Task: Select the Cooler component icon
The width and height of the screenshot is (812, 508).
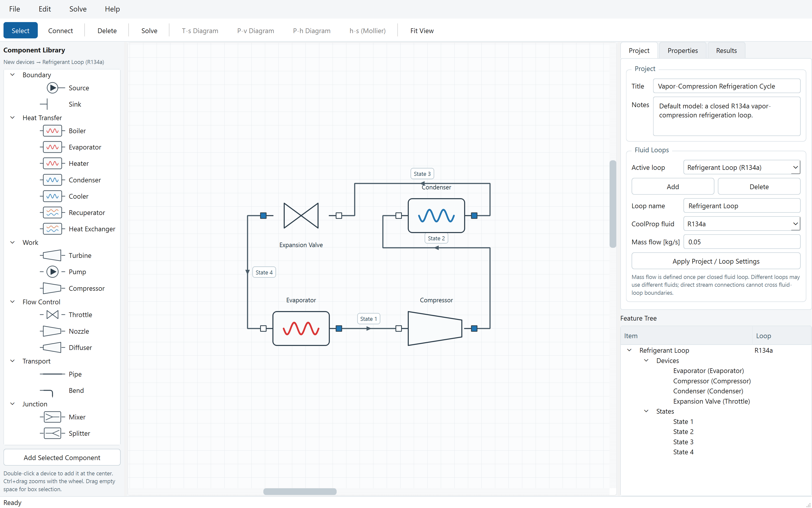Action: click(52, 196)
